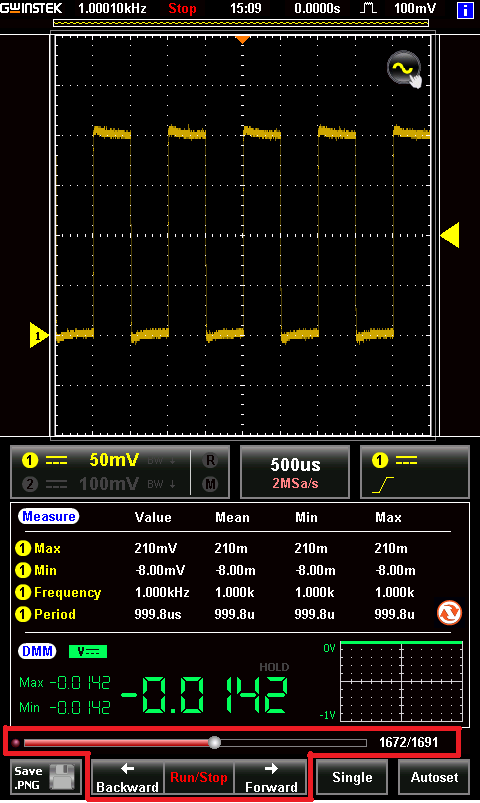The image size is (480, 803).
Task: Open the 500us timebase setting
Action: pos(295,472)
